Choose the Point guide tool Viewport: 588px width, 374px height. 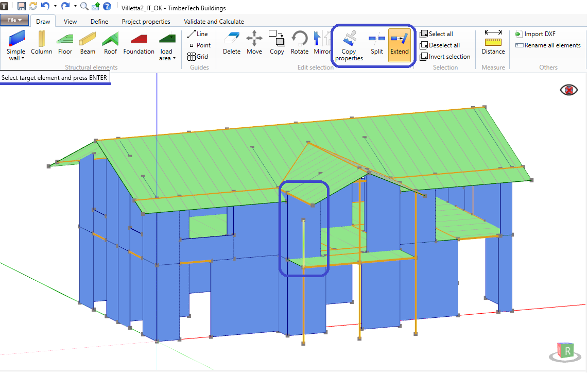tap(200, 45)
